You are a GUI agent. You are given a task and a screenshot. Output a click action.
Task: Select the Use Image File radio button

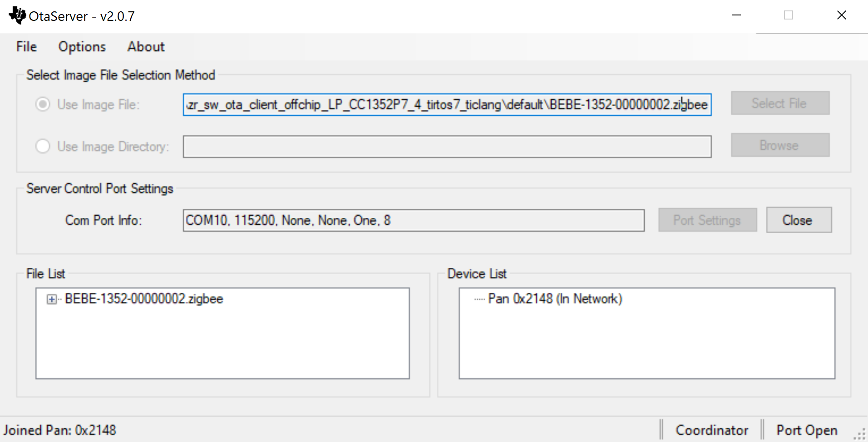(x=43, y=104)
